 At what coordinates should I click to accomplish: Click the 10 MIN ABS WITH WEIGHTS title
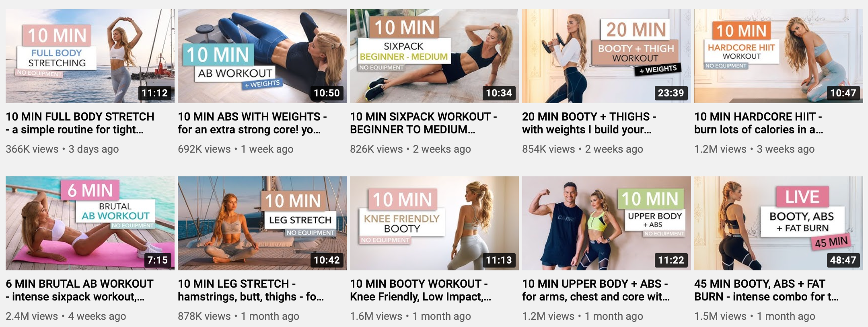click(x=252, y=123)
